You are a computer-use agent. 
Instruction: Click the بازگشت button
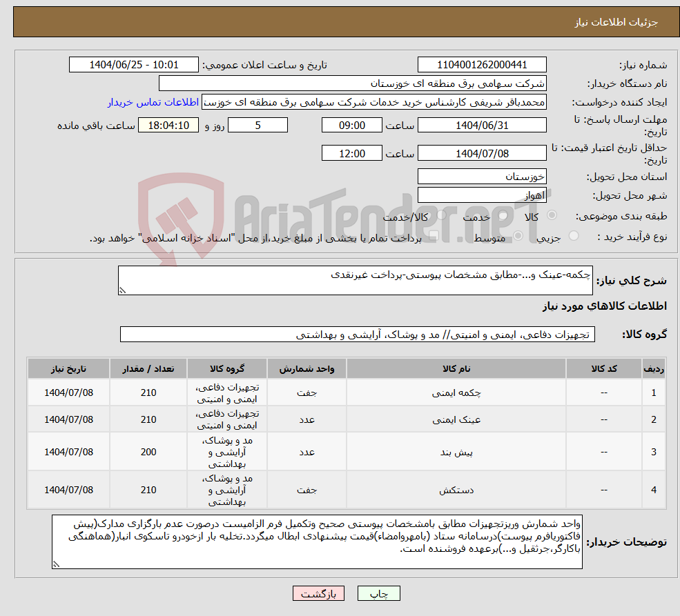pos(318,593)
